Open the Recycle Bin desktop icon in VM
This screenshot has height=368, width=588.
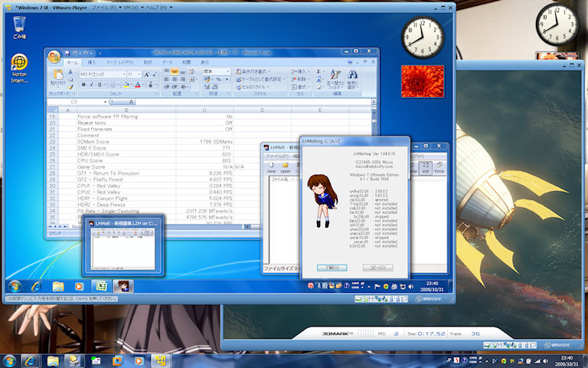click(19, 28)
